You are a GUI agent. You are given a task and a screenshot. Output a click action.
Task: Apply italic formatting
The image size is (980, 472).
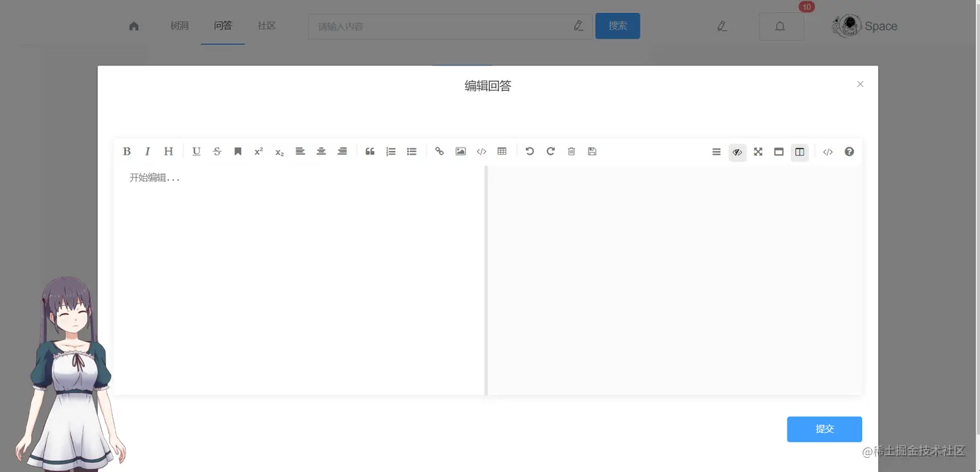148,152
